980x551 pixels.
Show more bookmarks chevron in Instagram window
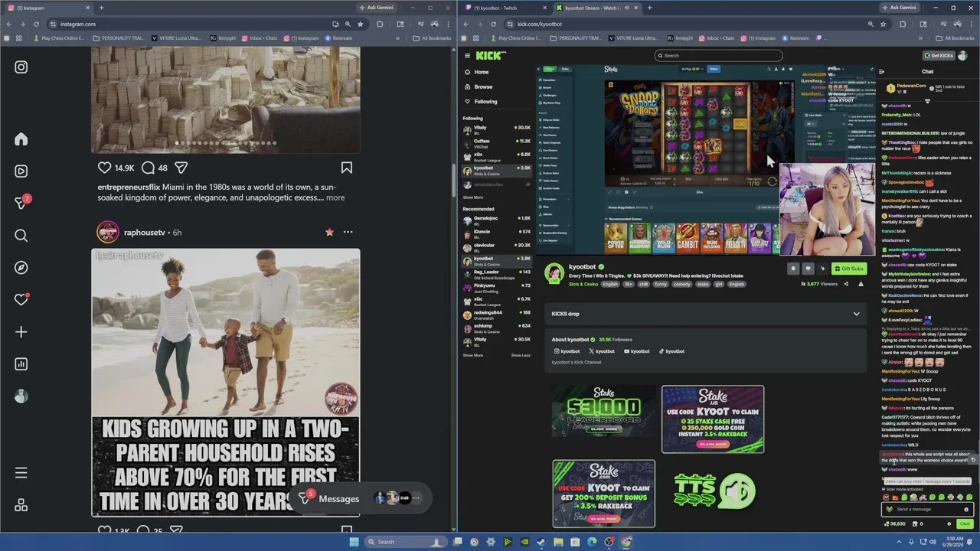pos(397,38)
